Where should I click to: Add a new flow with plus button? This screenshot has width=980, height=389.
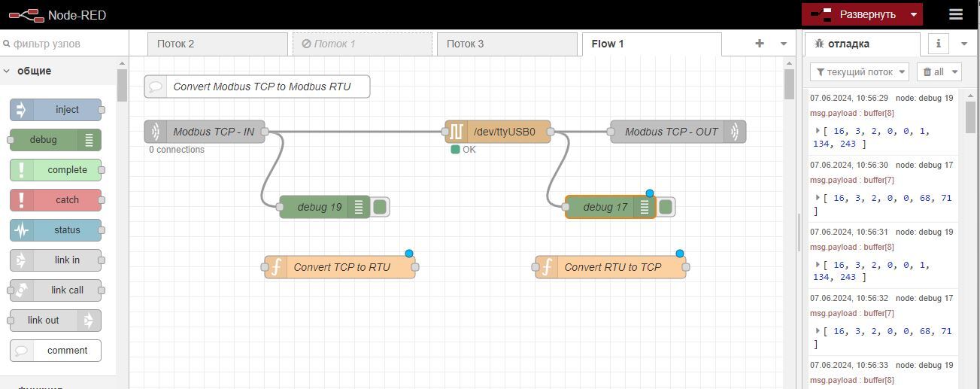click(x=760, y=44)
